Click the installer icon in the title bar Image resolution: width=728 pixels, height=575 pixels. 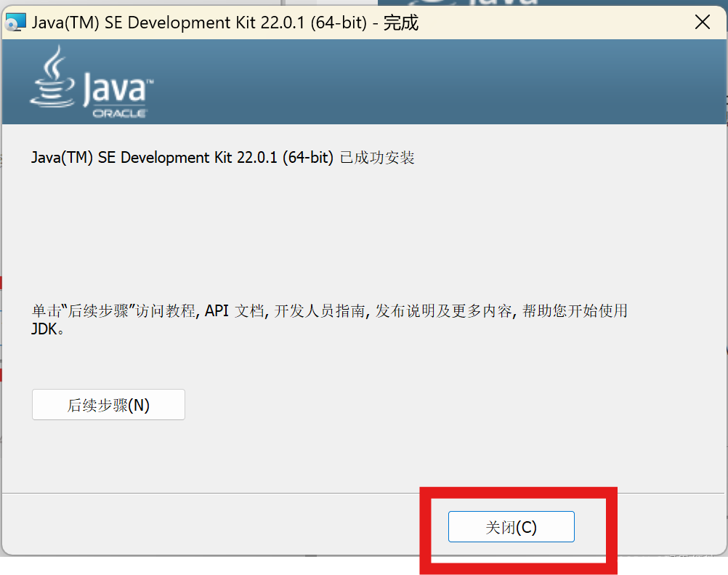pyautogui.click(x=15, y=23)
